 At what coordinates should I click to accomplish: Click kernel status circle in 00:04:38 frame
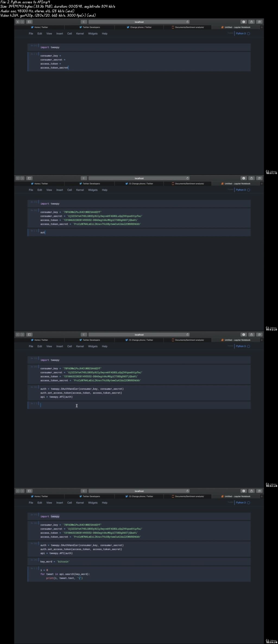point(248,503)
